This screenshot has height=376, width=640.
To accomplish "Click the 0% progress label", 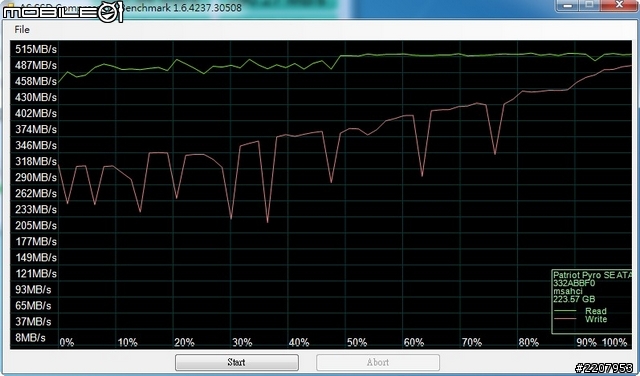I will click(67, 342).
